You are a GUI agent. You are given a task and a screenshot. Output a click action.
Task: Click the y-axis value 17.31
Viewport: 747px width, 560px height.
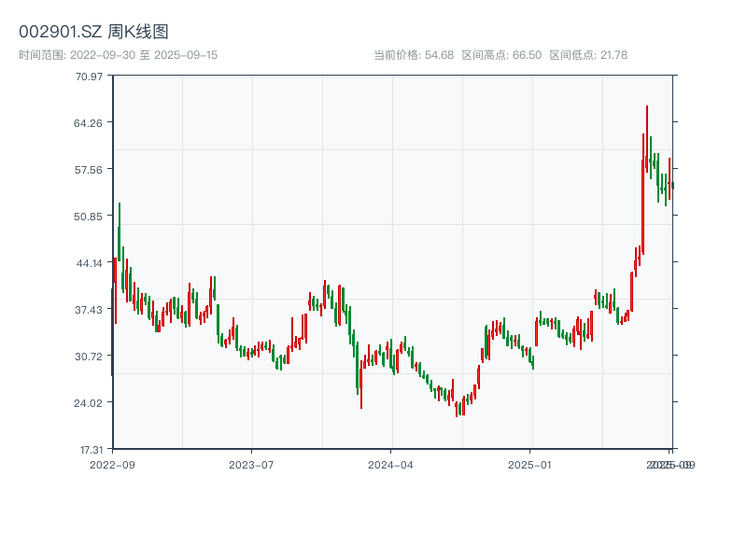92,450
